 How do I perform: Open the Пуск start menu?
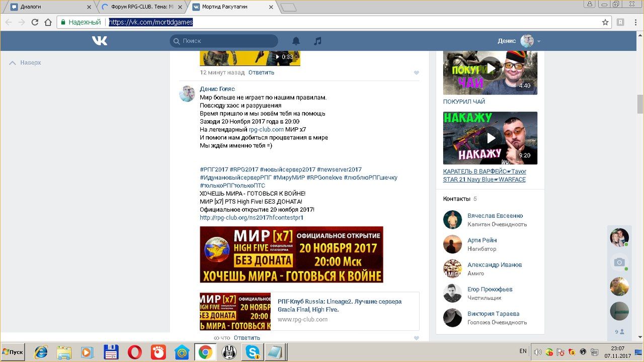tap(13, 352)
